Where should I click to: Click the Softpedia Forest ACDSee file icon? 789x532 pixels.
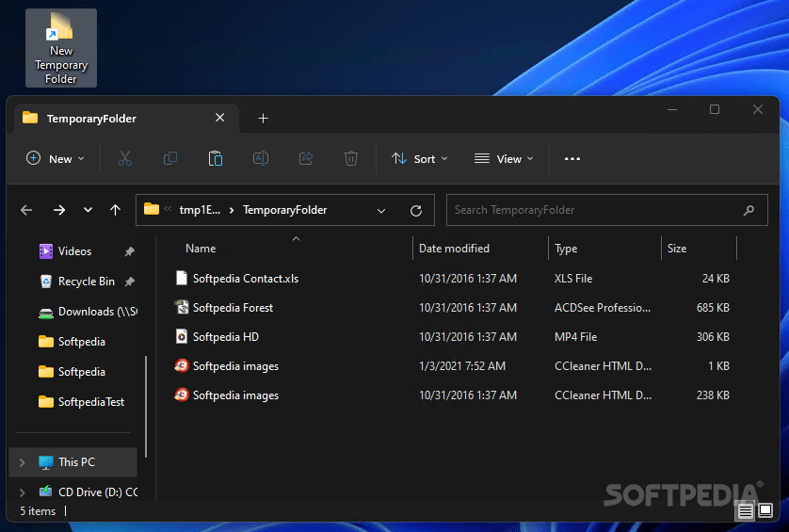[x=182, y=307]
